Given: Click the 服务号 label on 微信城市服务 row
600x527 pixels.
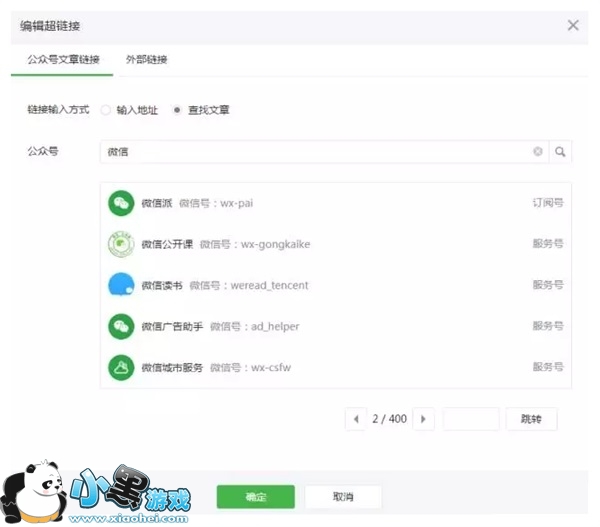Looking at the screenshot, I should tap(548, 367).
